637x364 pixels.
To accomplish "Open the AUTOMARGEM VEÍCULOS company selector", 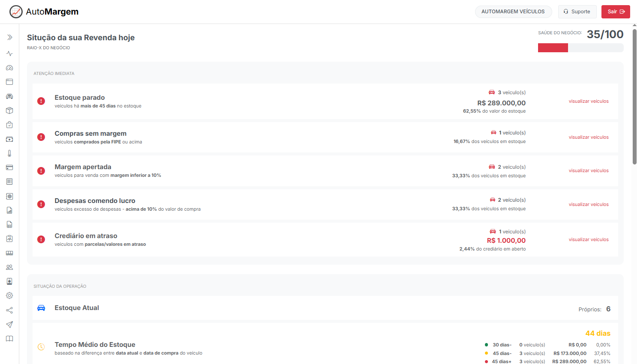I will pyautogui.click(x=513, y=12).
